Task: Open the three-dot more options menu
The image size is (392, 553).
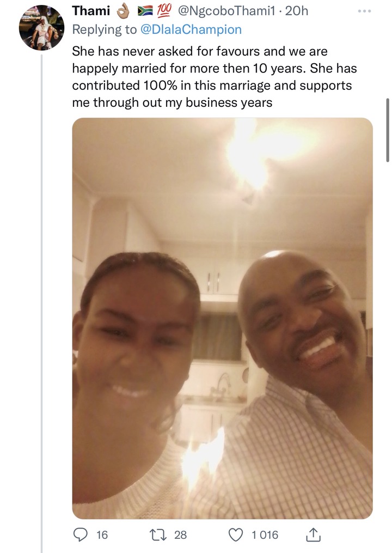Action: 364,11
